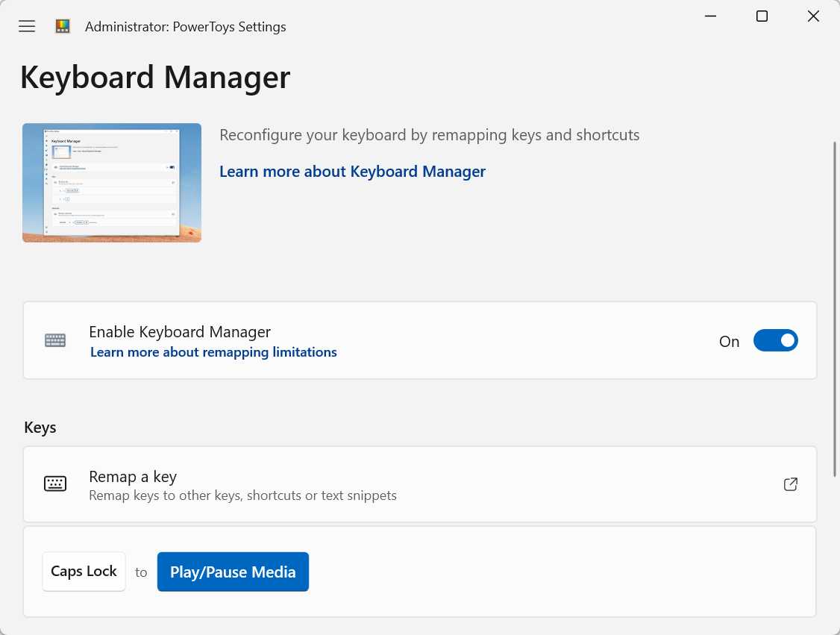Click the Keys section header
The width and height of the screenshot is (840, 635).
click(x=40, y=428)
